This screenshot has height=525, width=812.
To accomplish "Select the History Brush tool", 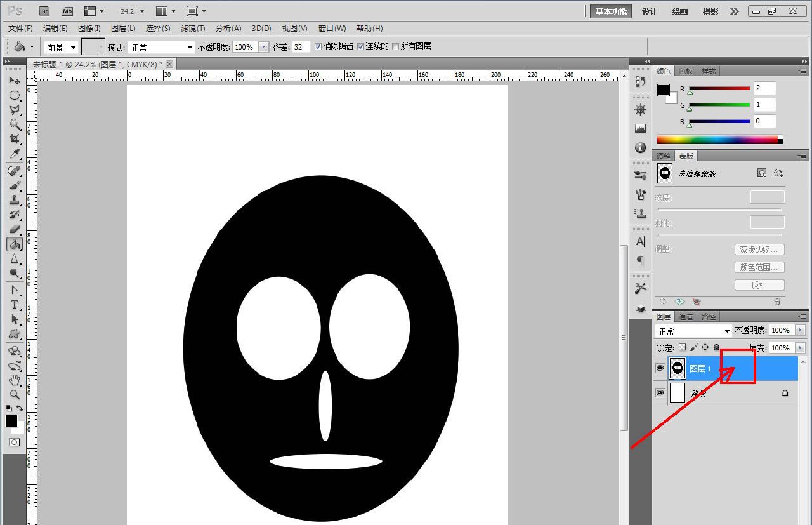I will [x=14, y=215].
